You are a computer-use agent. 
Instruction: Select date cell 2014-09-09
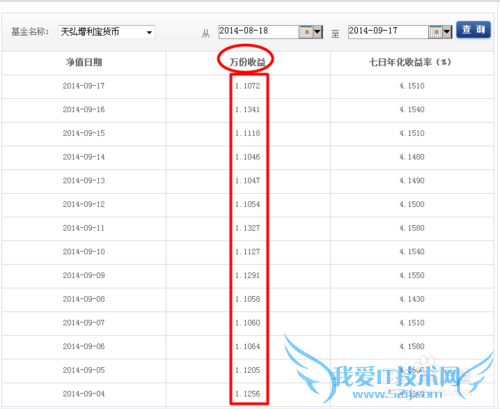(84, 275)
